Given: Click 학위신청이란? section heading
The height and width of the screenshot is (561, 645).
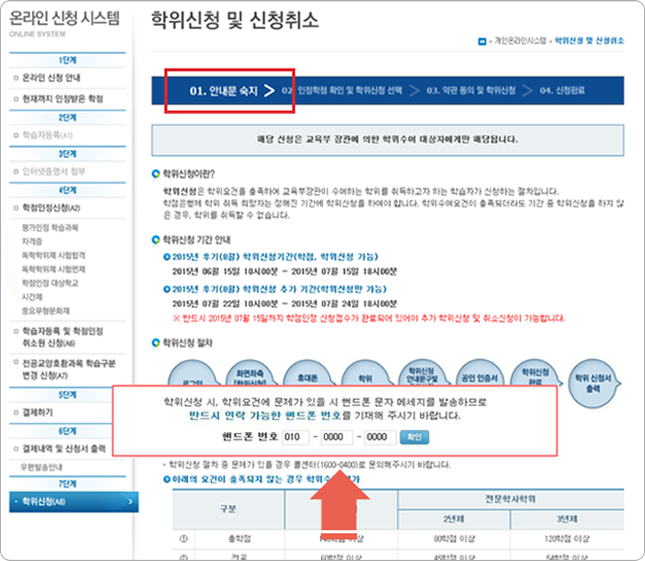Looking at the screenshot, I should click(x=189, y=174).
